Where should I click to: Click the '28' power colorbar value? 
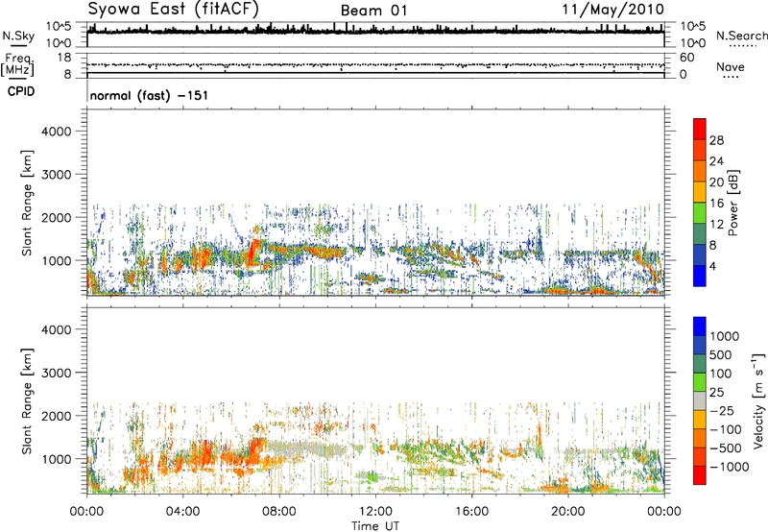716,140
